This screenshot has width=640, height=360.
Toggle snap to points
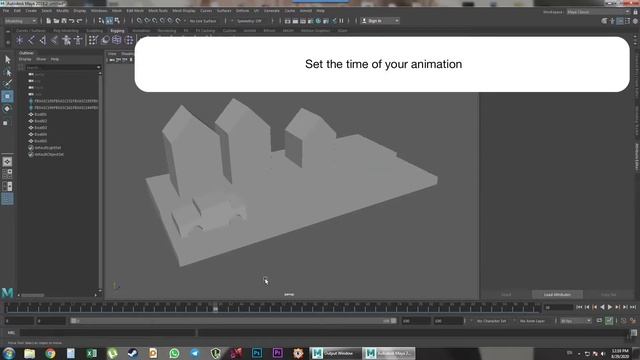[x=155, y=21]
